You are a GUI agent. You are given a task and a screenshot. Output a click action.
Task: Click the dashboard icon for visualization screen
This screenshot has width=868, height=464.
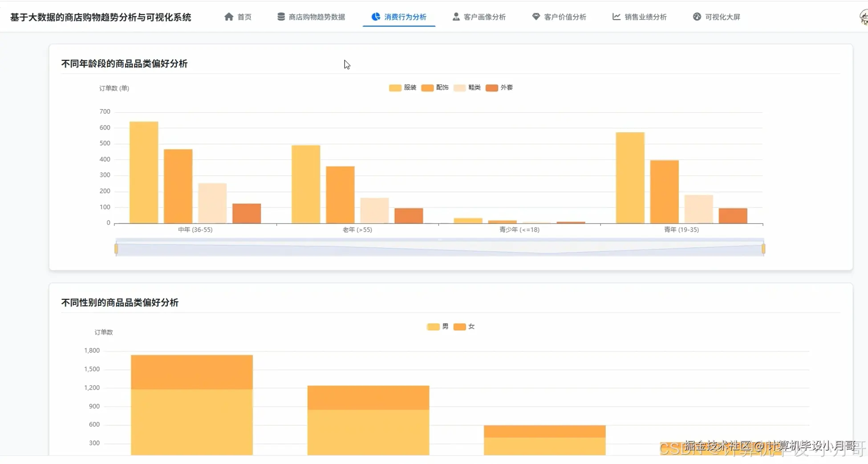[x=697, y=17]
